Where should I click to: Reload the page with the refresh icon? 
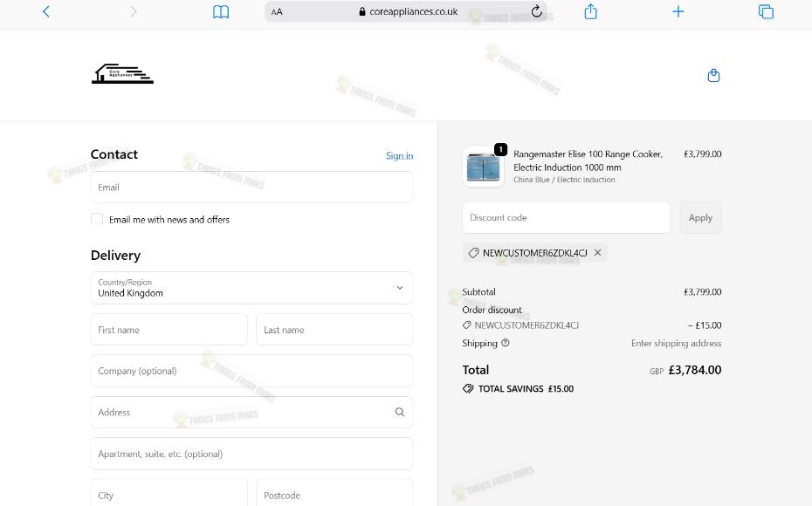(x=536, y=10)
